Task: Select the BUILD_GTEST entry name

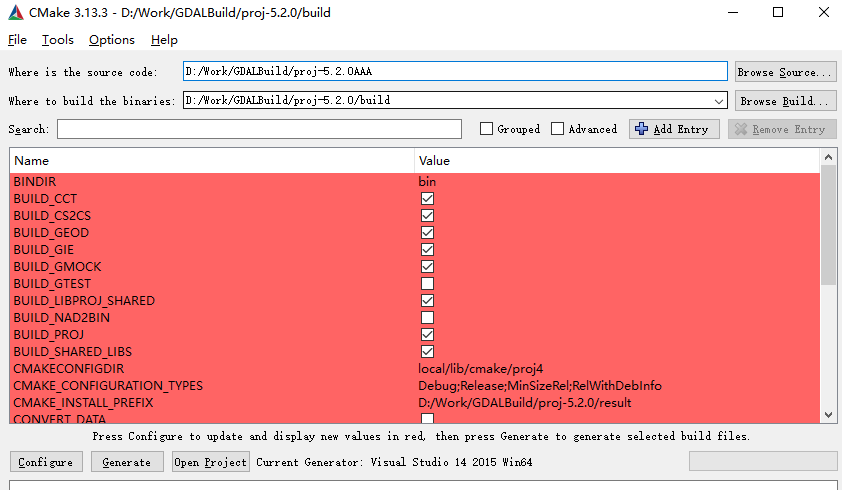Action: (x=52, y=284)
